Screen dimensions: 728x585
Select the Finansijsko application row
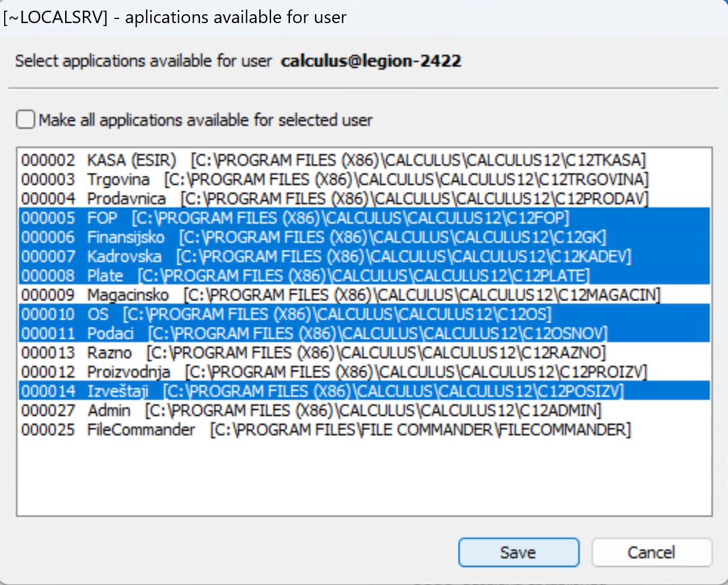[125, 237]
